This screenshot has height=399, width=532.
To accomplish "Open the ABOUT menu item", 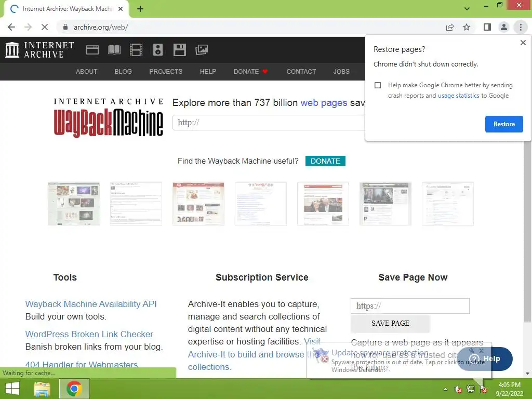I will coord(87,72).
